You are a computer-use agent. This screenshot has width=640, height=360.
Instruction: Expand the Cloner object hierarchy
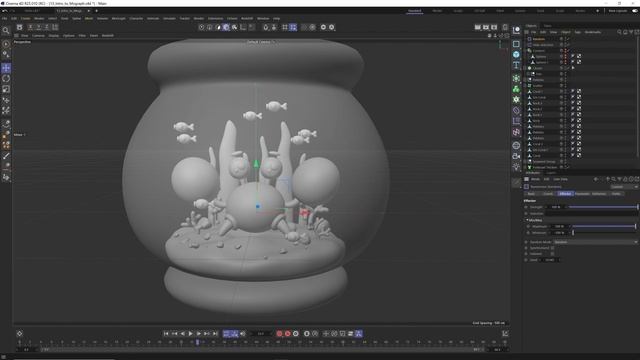tap(526, 68)
